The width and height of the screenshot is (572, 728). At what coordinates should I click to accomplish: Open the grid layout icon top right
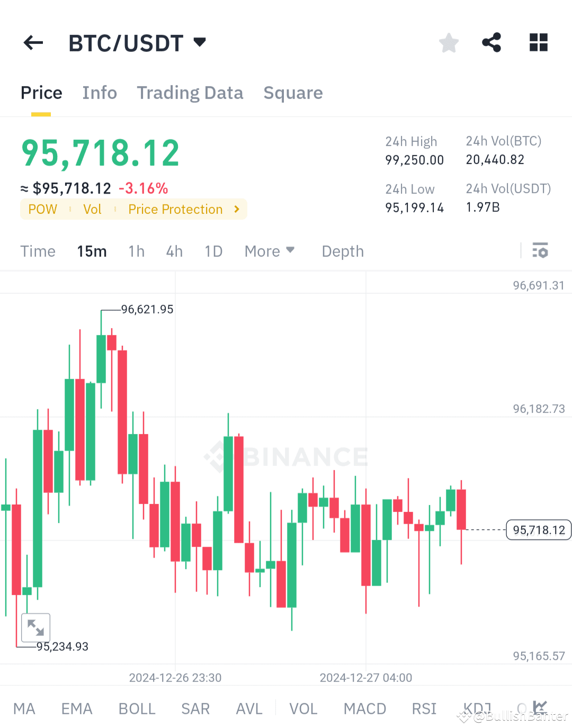coord(538,42)
